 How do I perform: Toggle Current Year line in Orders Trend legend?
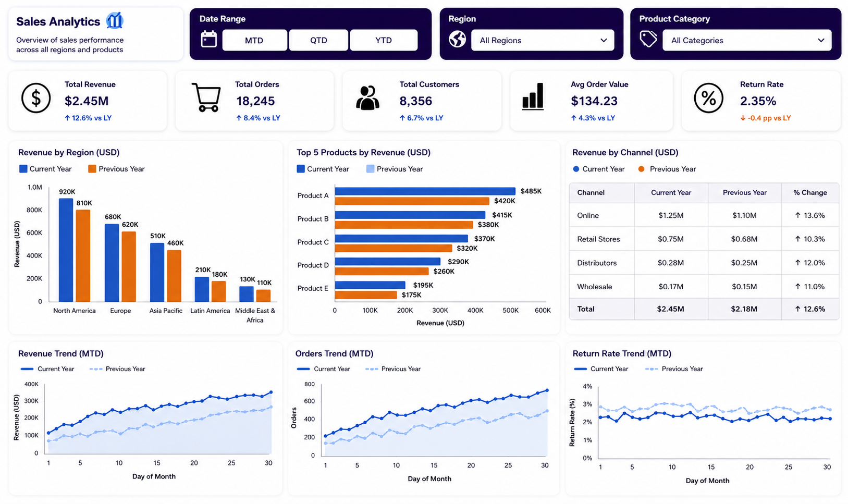[303, 369]
